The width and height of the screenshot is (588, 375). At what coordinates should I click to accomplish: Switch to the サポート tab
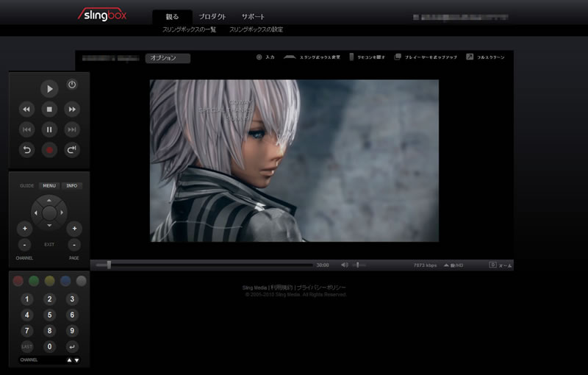pyautogui.click(x=253, y=17)
